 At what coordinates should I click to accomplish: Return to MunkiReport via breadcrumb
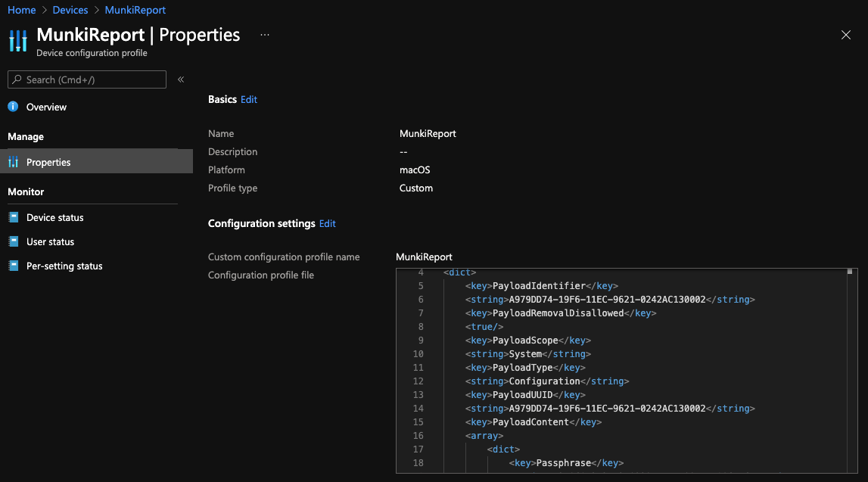[135, 10]
